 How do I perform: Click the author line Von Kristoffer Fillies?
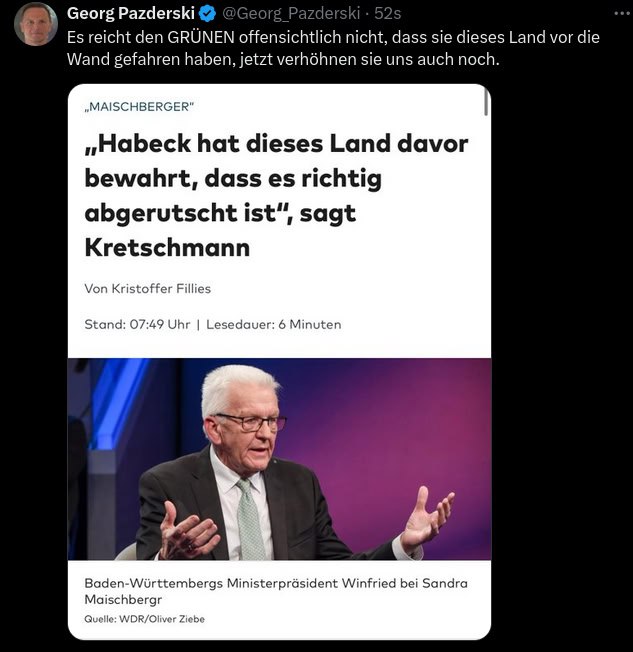[148, 289]
